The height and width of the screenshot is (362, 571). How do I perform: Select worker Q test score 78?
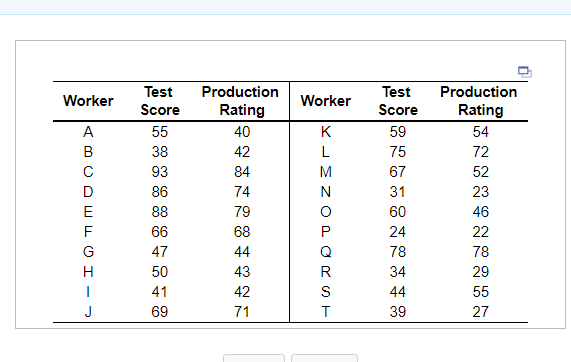pos(398,252)
